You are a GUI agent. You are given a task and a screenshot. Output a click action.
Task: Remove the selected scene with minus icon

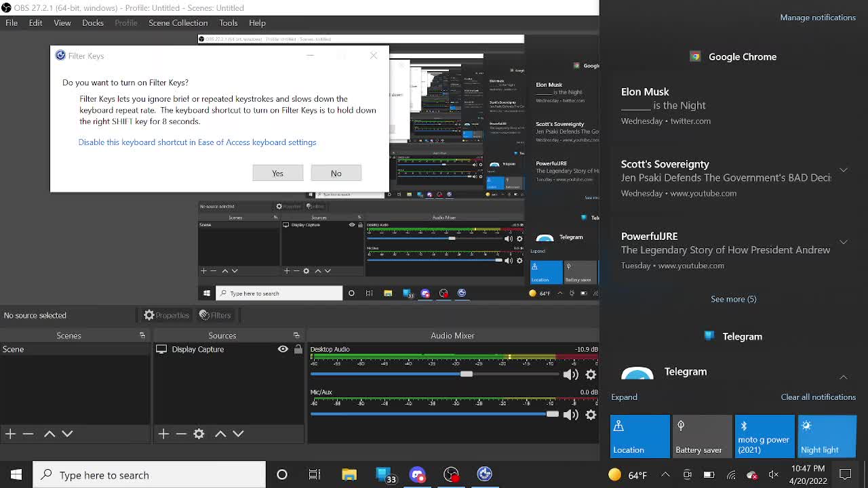pos(28,434)
